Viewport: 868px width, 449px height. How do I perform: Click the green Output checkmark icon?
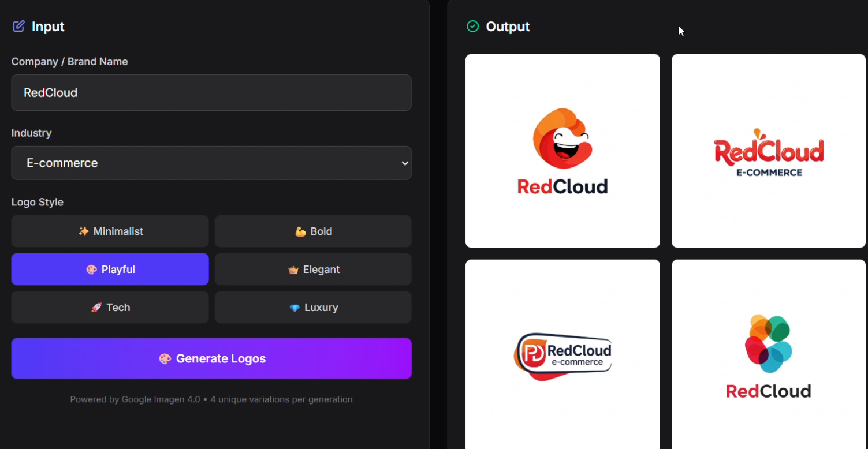click(x=472, y=26)
